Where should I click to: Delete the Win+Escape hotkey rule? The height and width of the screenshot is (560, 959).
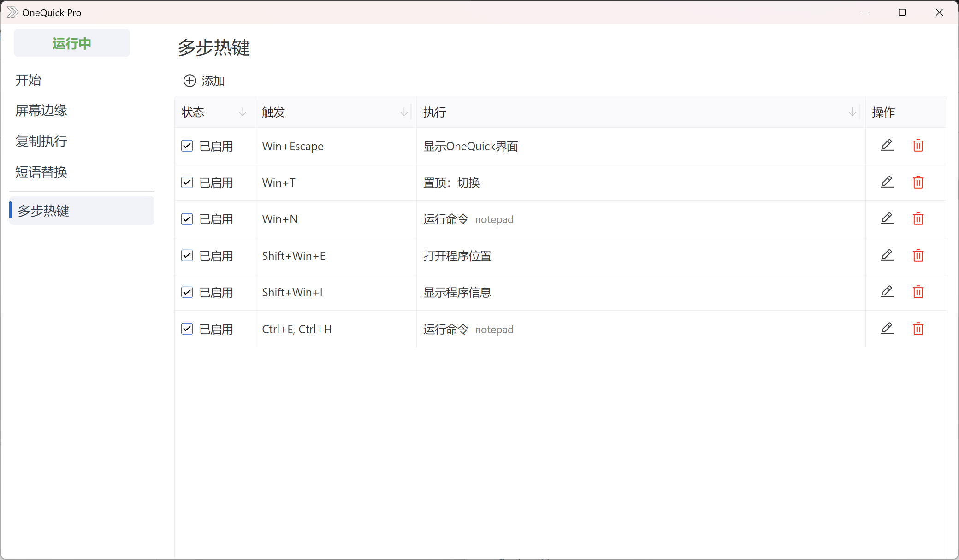(x=918, y=145)
